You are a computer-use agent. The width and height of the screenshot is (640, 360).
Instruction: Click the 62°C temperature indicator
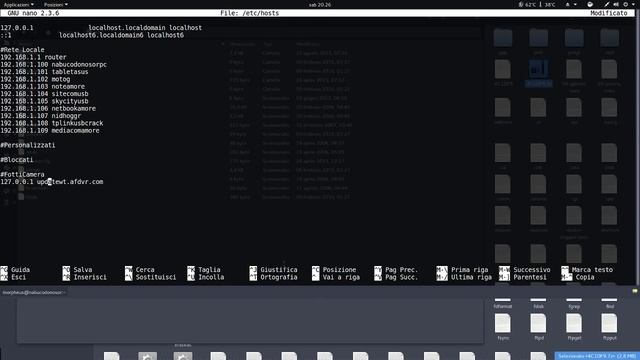[527, 5]
